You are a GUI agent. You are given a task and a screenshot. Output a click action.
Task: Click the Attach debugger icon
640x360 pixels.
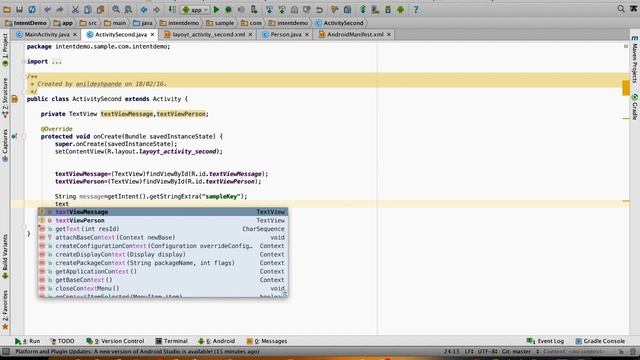(x=254, y=9)
